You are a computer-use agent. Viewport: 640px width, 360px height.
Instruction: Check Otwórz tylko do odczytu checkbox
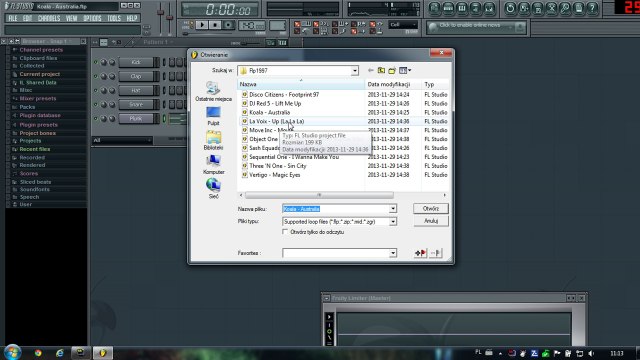point(285,232)
